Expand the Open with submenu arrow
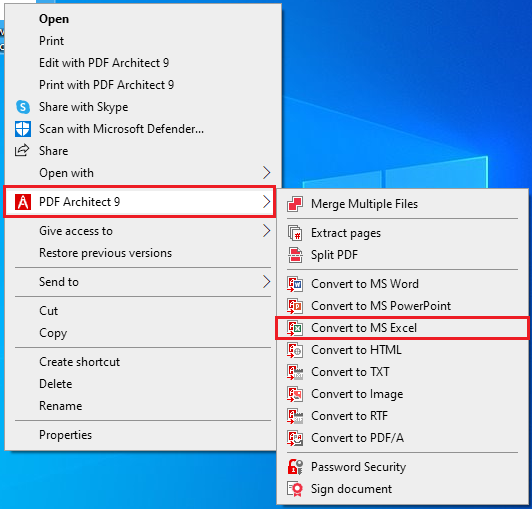Image resolution: width=532 pixels, height=509 pixels. (x=267, y=173)
